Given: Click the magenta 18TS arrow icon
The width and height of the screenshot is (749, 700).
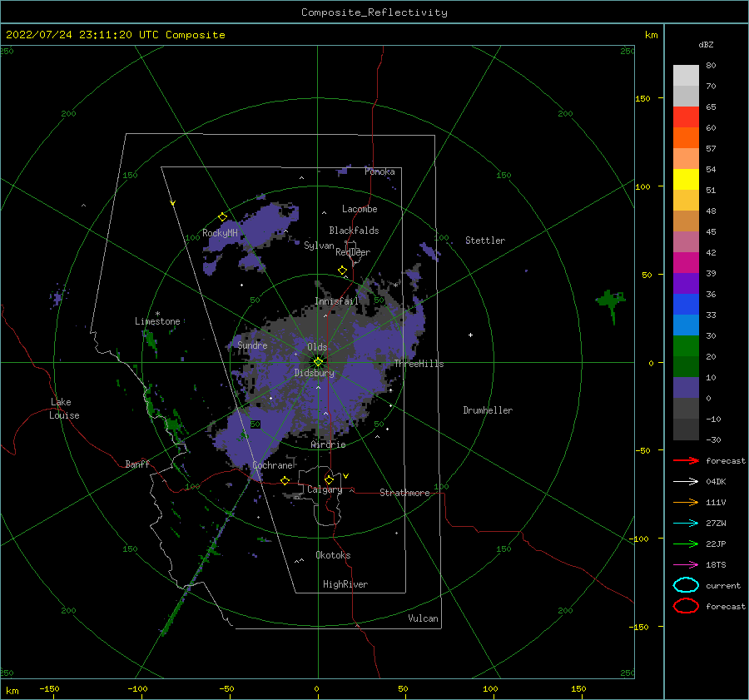Looking at the screenshot, I should (x=686, y=565).
